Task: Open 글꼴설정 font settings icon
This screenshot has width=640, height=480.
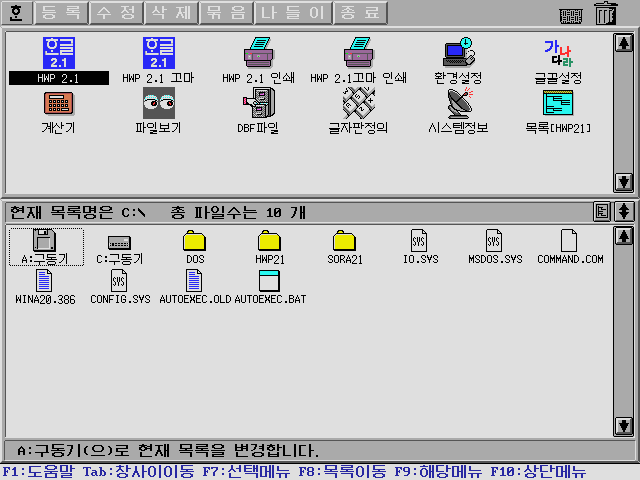Action: pos(558,53)
